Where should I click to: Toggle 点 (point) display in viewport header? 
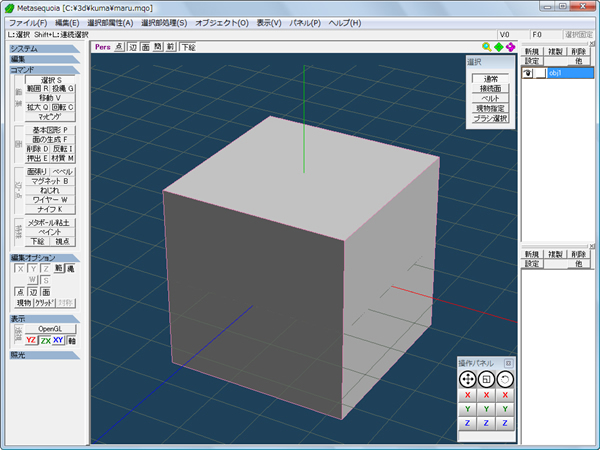coord(120,47)
